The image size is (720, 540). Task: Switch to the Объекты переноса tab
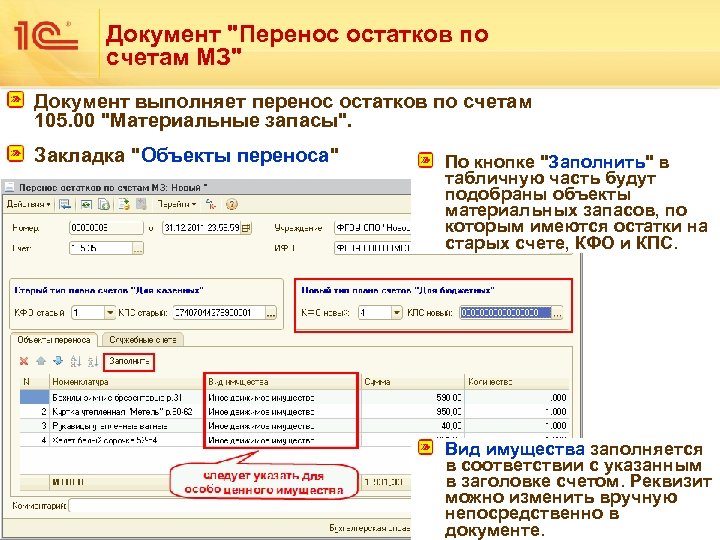click(x=54, y=340)
